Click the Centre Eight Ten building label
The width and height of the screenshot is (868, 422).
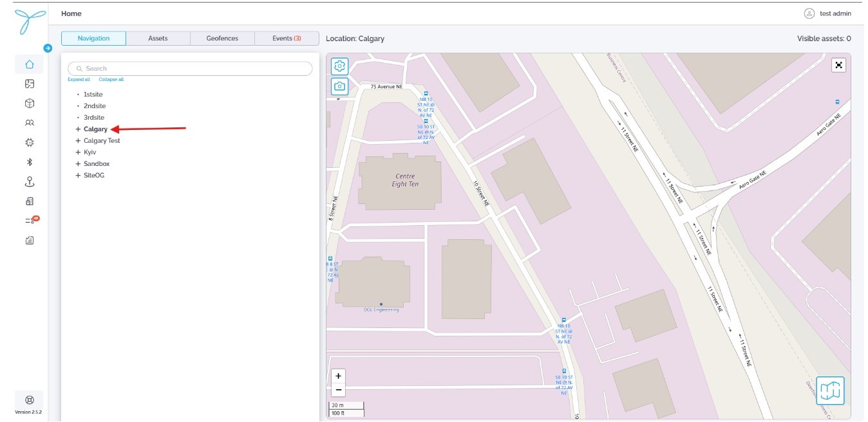[x=405, y=180]
